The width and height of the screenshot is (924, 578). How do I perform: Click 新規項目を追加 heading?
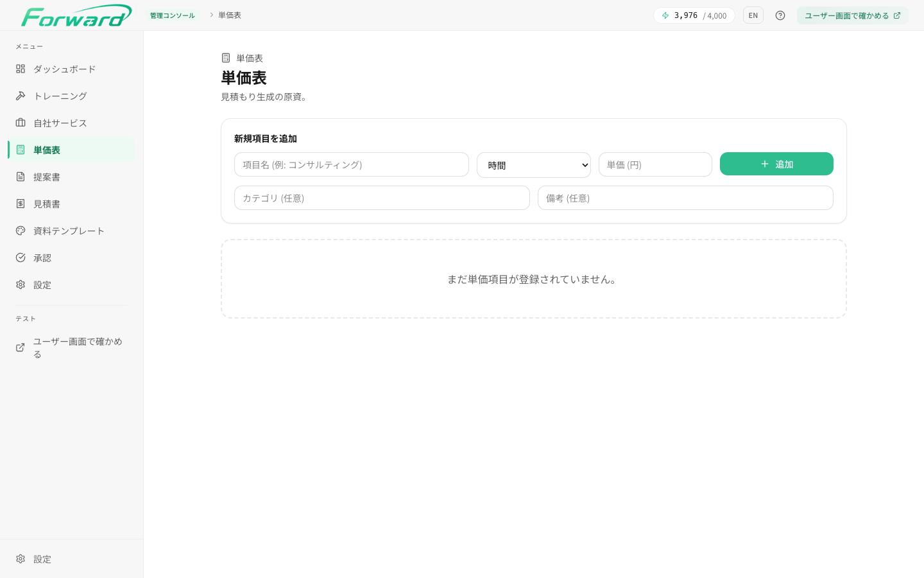point(266,138)
